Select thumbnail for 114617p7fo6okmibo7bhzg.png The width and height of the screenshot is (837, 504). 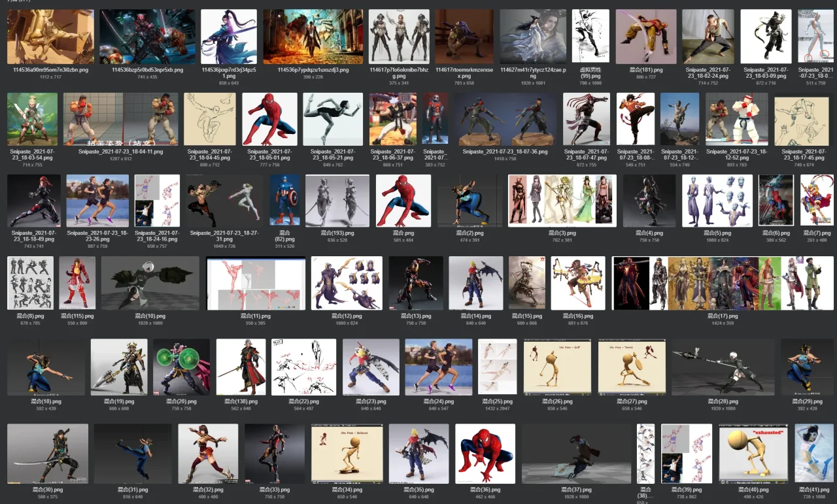click(399, 37)
